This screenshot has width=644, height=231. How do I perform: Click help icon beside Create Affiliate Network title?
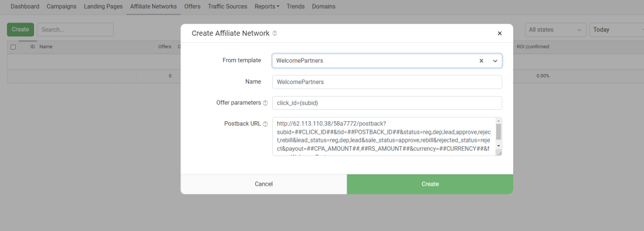coord(275,33)
